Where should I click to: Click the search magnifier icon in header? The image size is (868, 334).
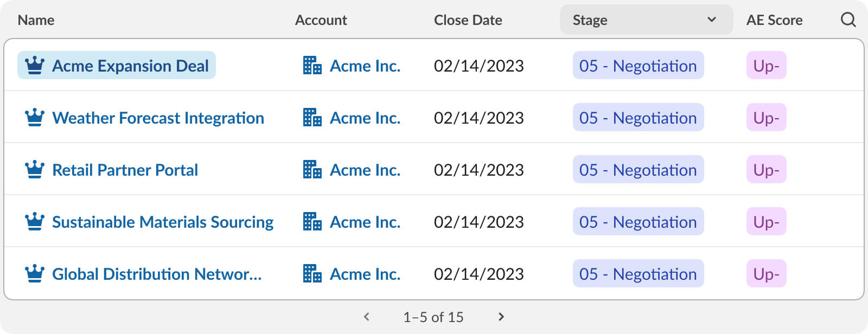coord(848,20)
